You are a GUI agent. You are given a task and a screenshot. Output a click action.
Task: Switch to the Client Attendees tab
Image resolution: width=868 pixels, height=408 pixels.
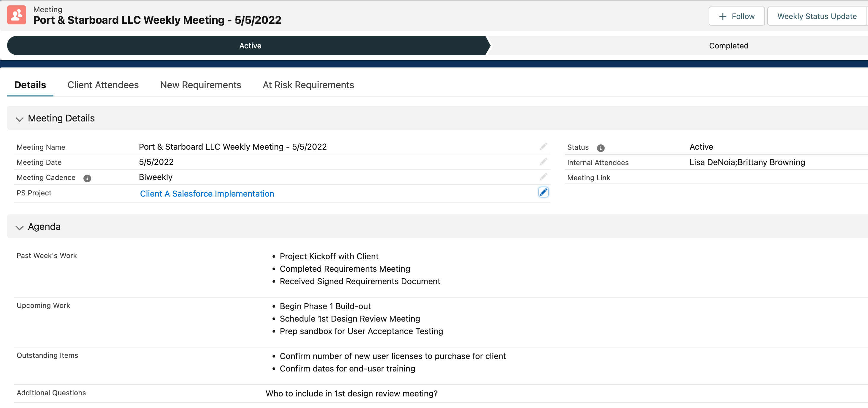click(103, 85)
